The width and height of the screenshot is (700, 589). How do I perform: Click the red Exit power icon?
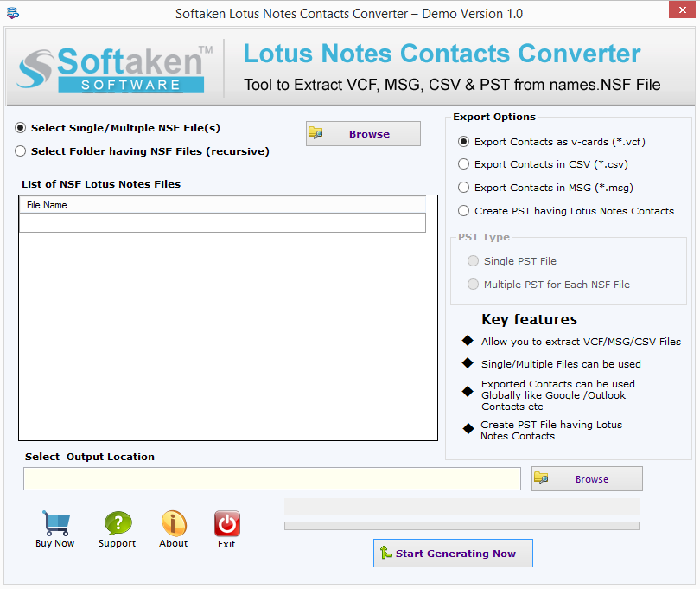(226, 523)
